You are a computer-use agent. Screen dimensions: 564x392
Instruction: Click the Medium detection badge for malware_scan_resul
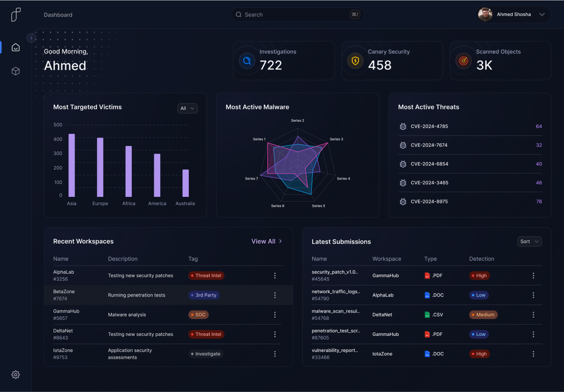[x=483, y=315]
